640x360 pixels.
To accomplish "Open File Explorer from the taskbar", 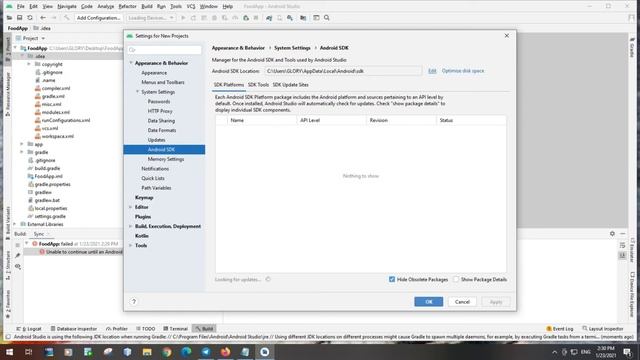I will (x=147, y=352).
